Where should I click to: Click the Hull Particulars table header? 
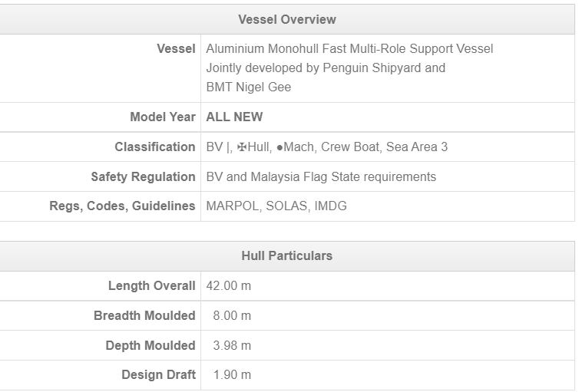[x=287, y=255]
